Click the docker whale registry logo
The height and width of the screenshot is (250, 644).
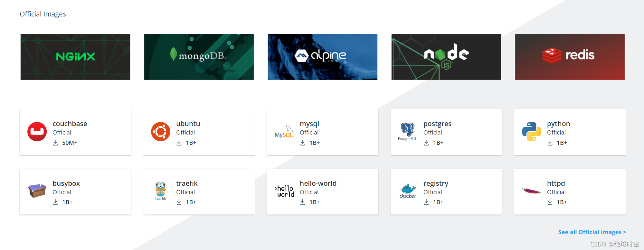point(408,191)
